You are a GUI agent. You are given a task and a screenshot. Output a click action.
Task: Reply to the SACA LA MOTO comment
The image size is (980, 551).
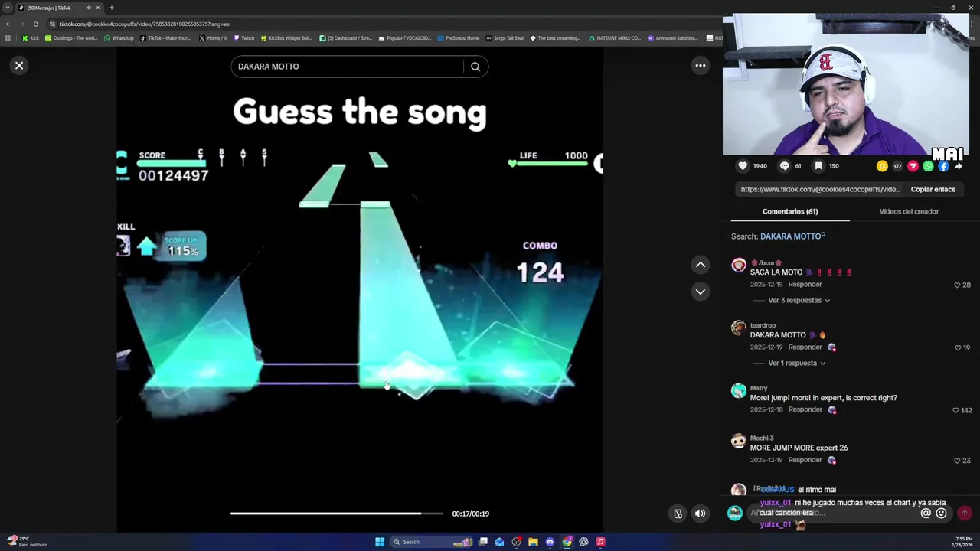click(805, 285)
